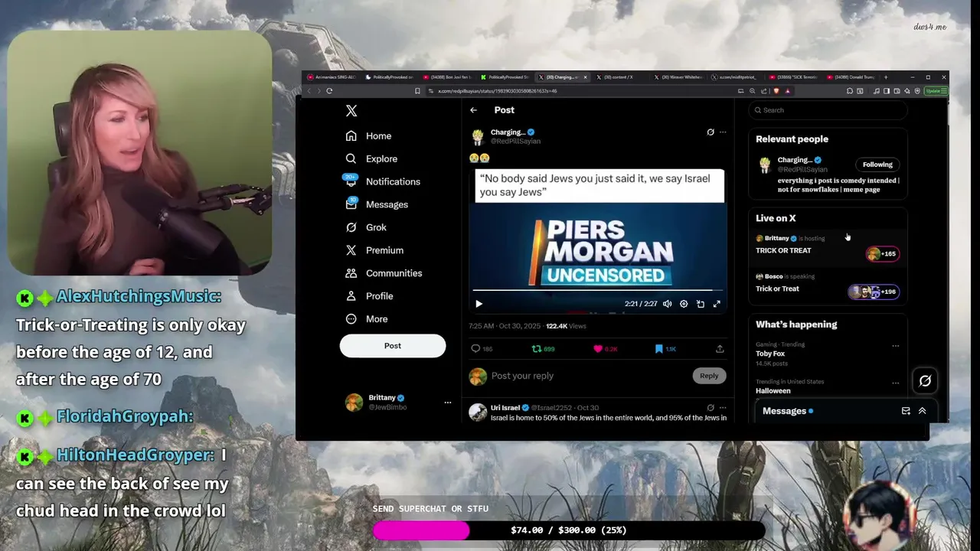Toggle the Following button for Charging...
Viewport: 980px width, 551px height.
tap(877, 165)
